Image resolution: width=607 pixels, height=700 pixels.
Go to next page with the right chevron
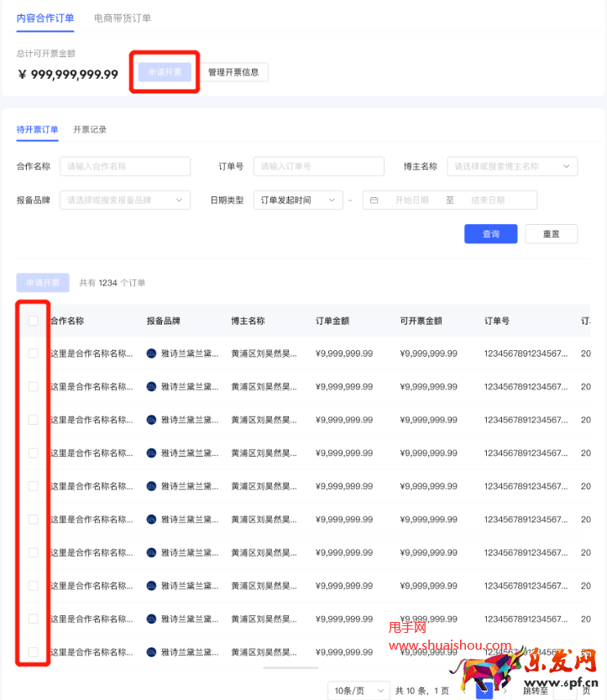[x=505, y=691]
